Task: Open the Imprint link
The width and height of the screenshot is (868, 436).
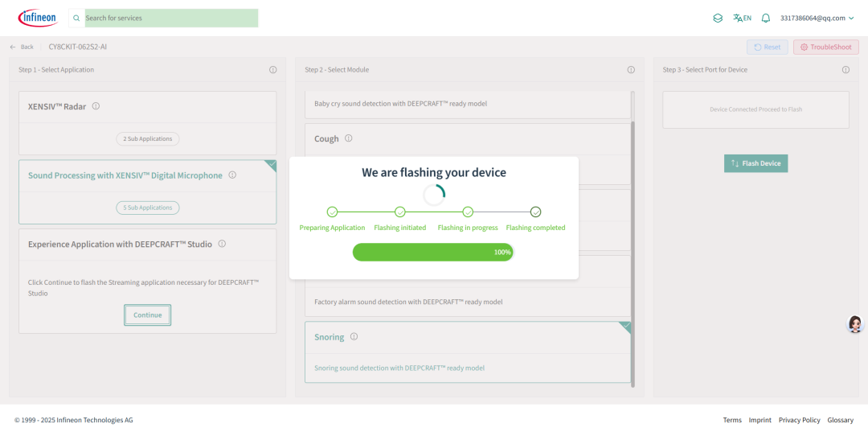Action: coord(760,420)
